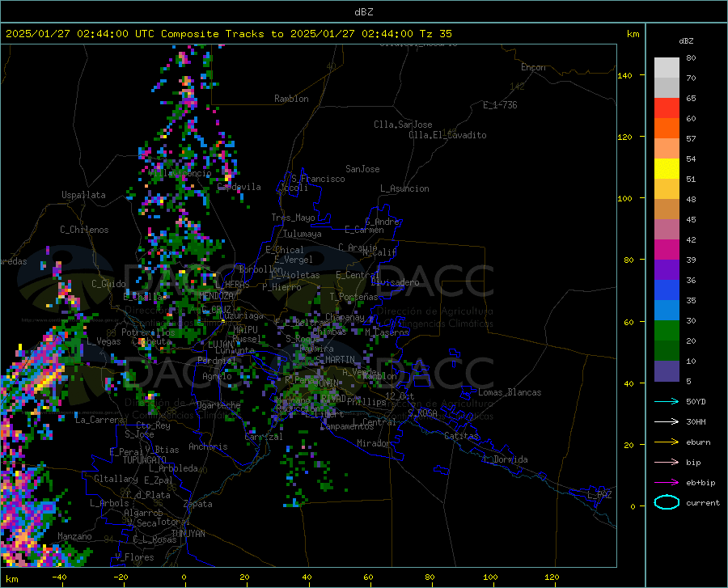Select the yellow 51-54 dBZ swatch
Image resolution: width=728 pixels, height=588 pixels.
click(667, 169)
